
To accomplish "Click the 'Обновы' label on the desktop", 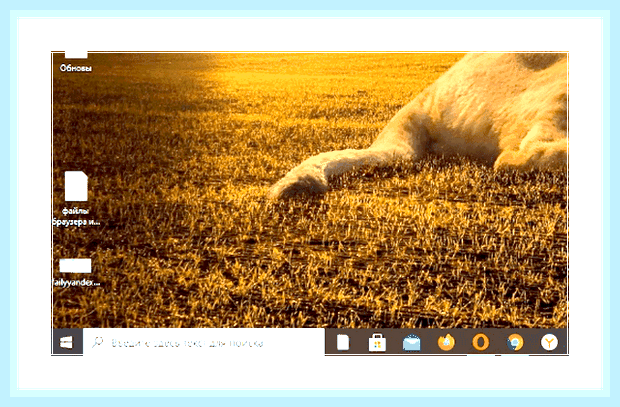I will [76, 68].
